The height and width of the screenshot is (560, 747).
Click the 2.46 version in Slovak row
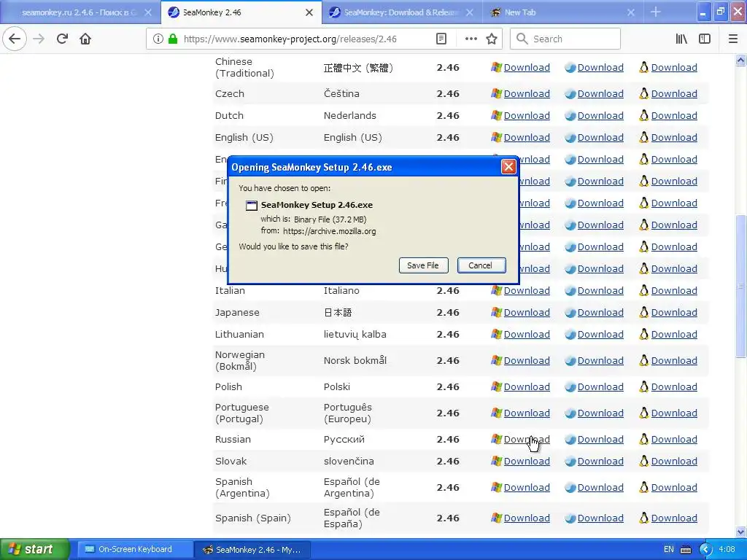[x=448, y=461]
